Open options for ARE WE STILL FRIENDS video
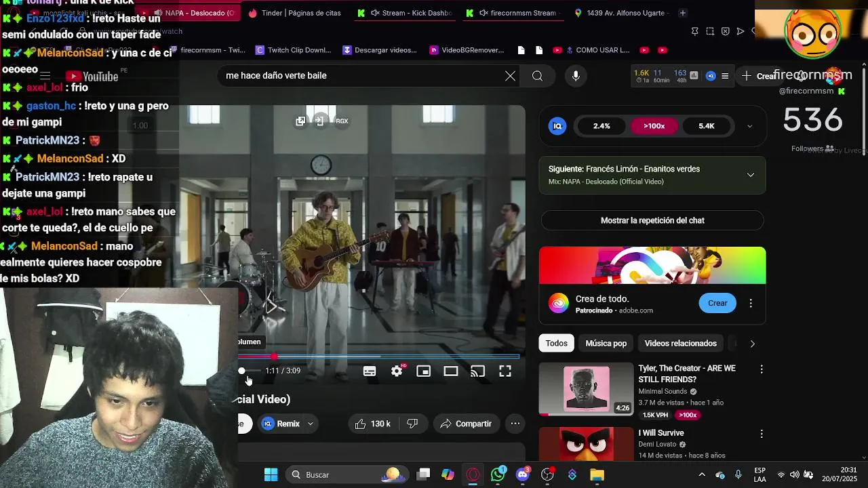 point(762,369)
